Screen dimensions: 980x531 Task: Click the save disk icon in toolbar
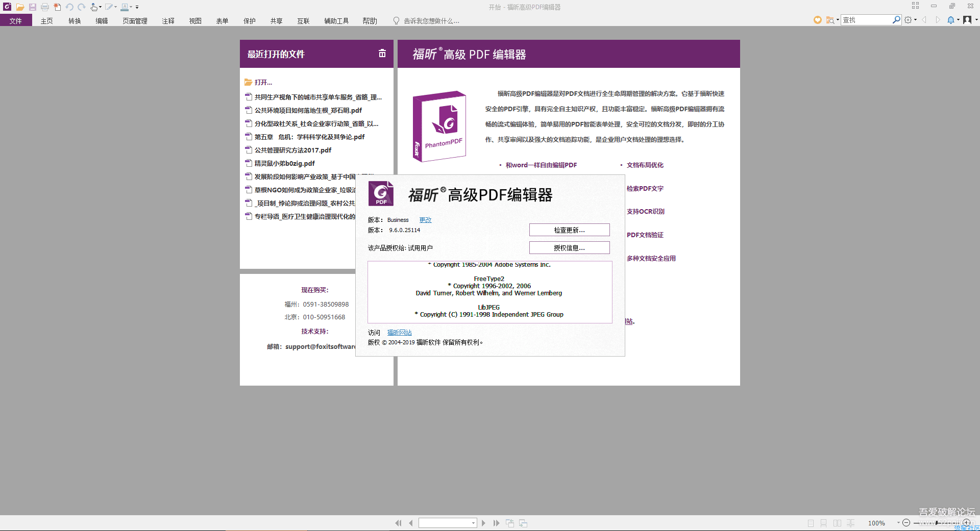[x=33, y=7]
